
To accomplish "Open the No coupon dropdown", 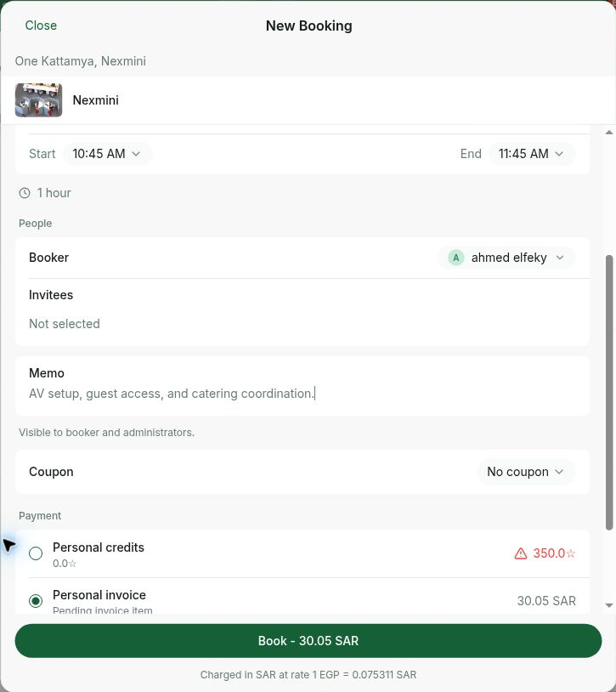I will point(526,472).
